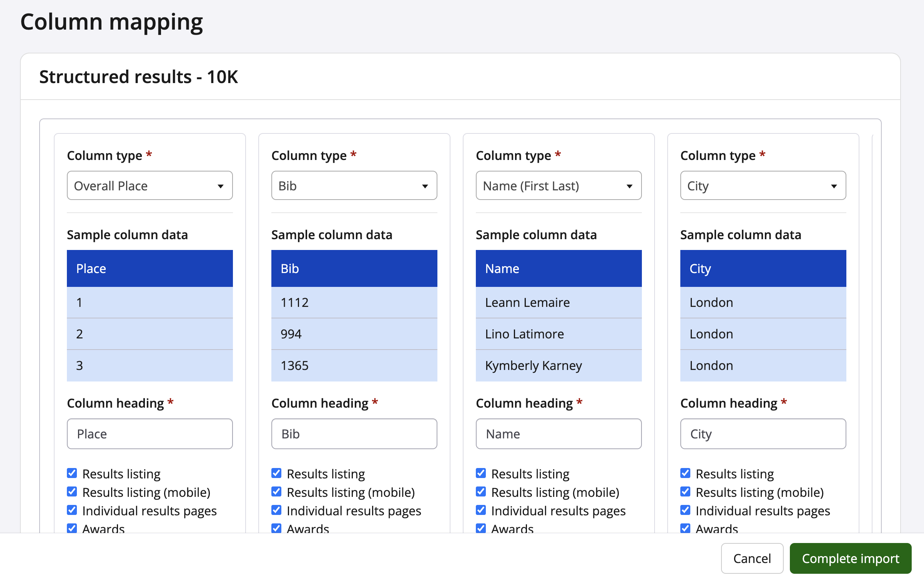The image size is (924, 583).
Task: Cancel the column mapping import
Action: coord(752,558)
